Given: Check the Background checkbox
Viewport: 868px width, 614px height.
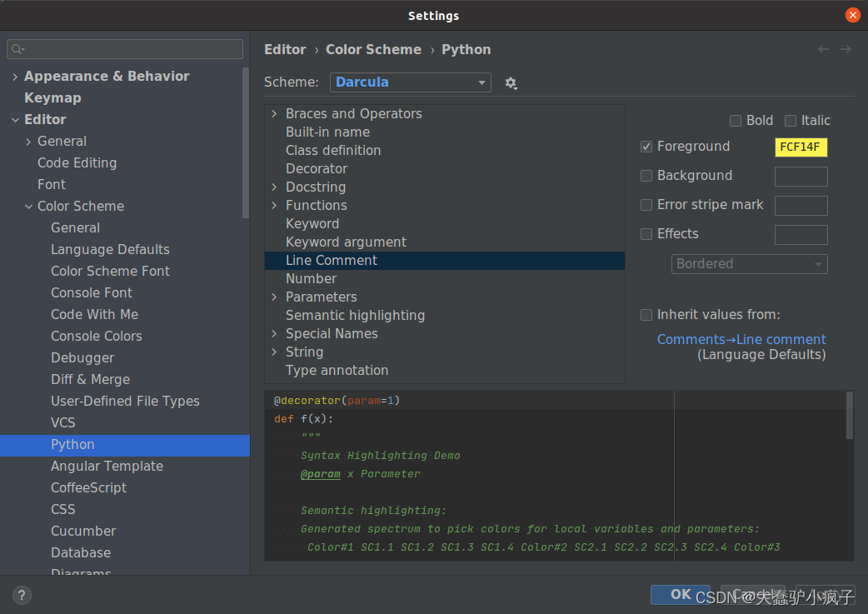Looking at the screenshot, I should pos(646,176).
